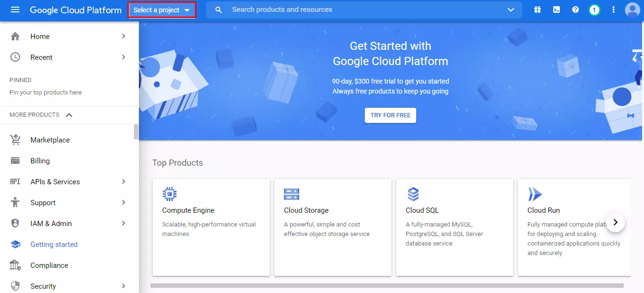Click the "PINNED" section label
Image resolution: width=644 pixels, height=293 pixels.
point(20,80)
